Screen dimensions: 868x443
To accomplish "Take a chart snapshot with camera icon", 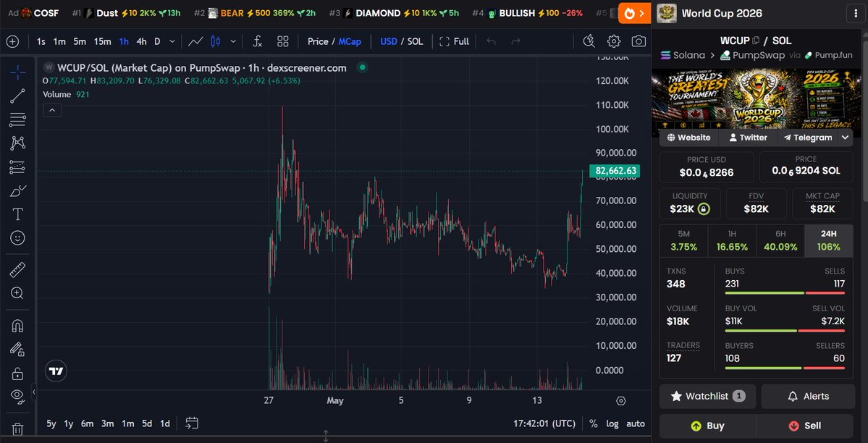I will tap(639, 41).
